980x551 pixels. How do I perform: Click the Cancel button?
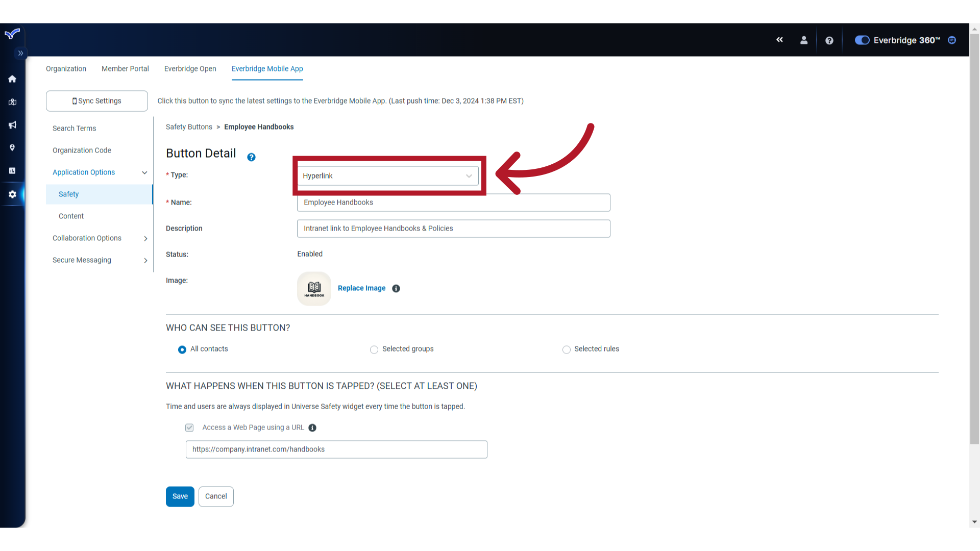click(216, 496)
